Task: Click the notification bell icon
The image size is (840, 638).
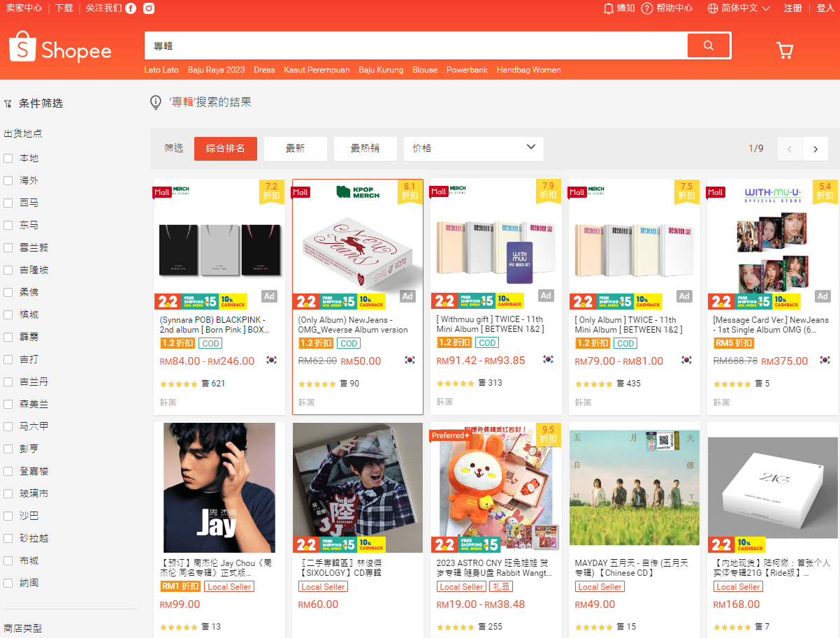Action: point(608,8)
